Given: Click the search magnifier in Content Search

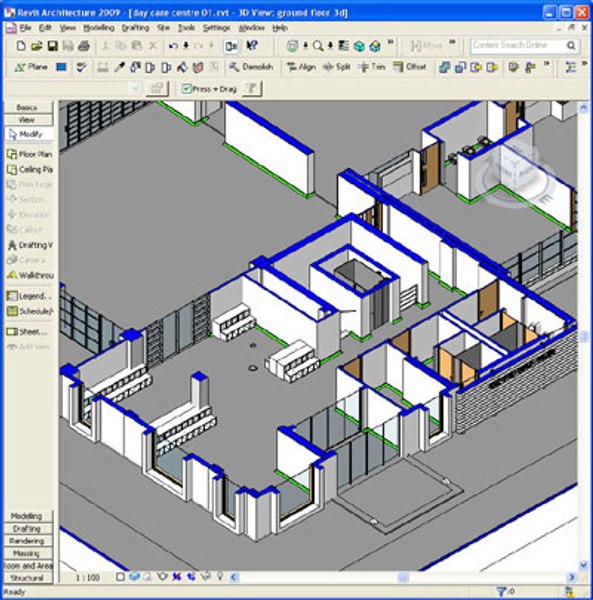Looking at the screenshot, I should [x=571, y=46].
